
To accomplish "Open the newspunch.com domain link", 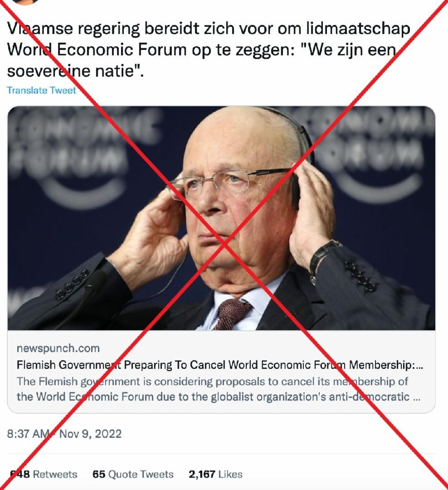I will tap(58, 348).
